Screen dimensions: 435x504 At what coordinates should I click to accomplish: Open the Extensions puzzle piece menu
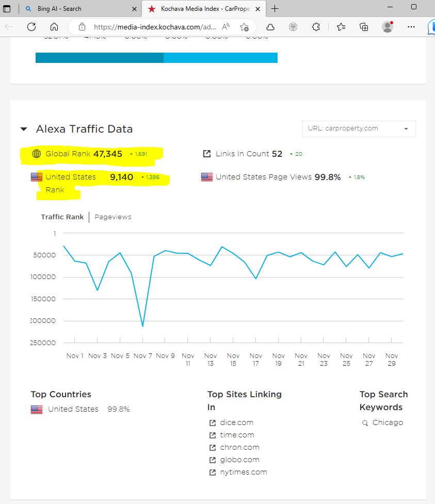coord(316,27)
